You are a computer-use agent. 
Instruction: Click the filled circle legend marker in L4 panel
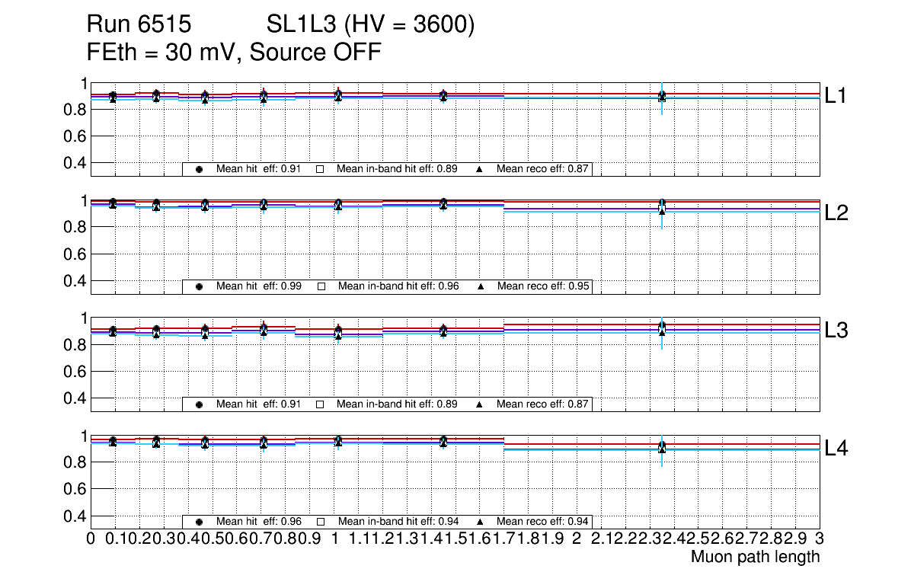coord(200,522)
